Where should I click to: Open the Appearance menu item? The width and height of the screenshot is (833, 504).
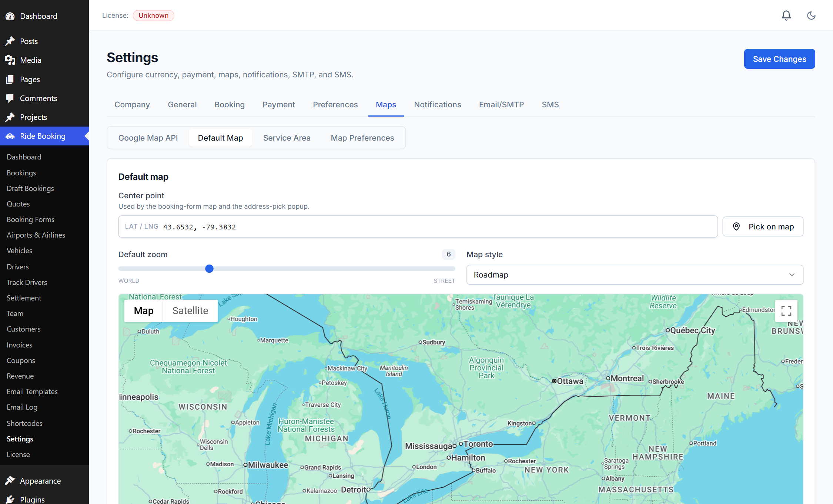coord(44,481)
